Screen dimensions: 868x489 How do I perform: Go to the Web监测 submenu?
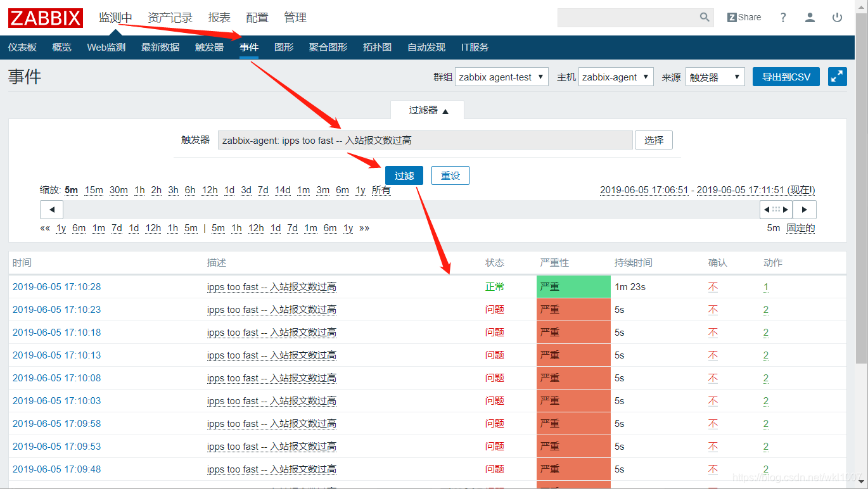coord(106,48)
